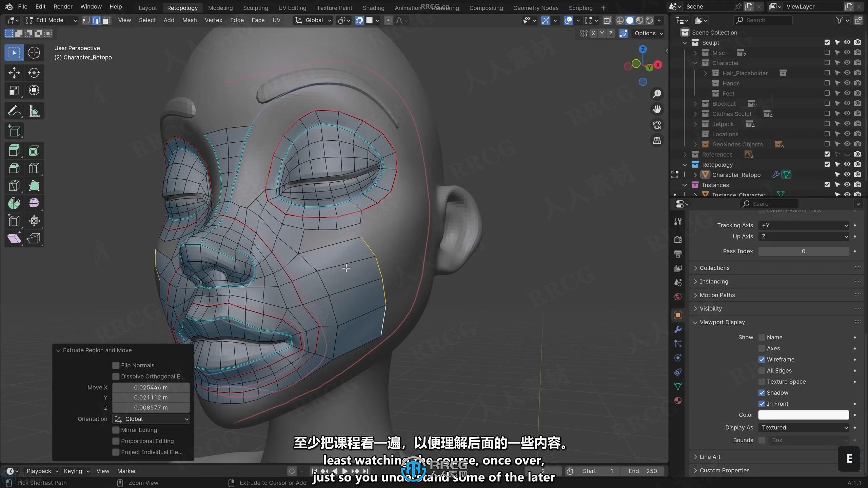The height and width of the screenshot is (488, 868).
Task: Hide Character_Retopo with its eye icon
Action: point(847,175)
